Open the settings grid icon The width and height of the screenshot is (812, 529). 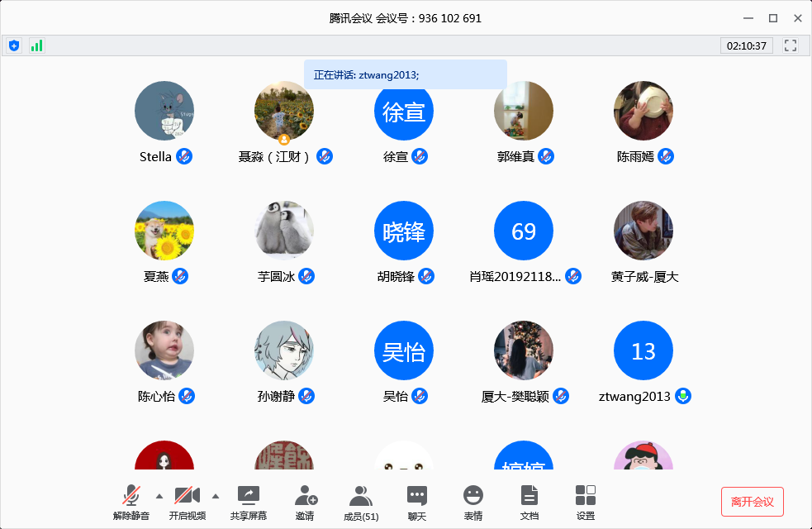[x=585, y=502]
